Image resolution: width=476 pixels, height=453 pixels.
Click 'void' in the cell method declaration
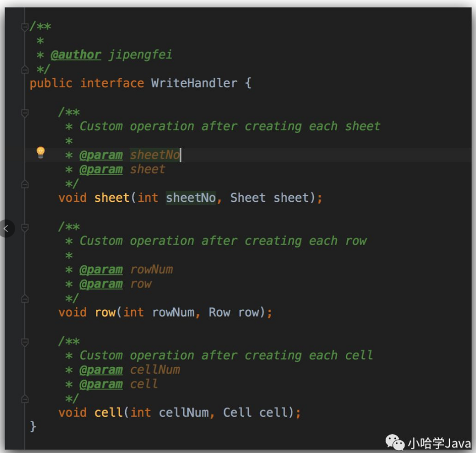(x=73, y=413)
